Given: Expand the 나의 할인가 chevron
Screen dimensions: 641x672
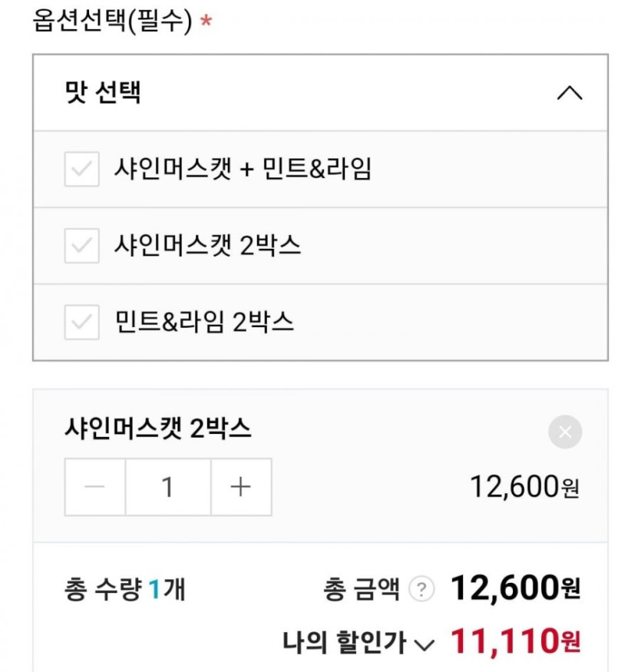Looking at the screenshot, I should coord(424,644).
